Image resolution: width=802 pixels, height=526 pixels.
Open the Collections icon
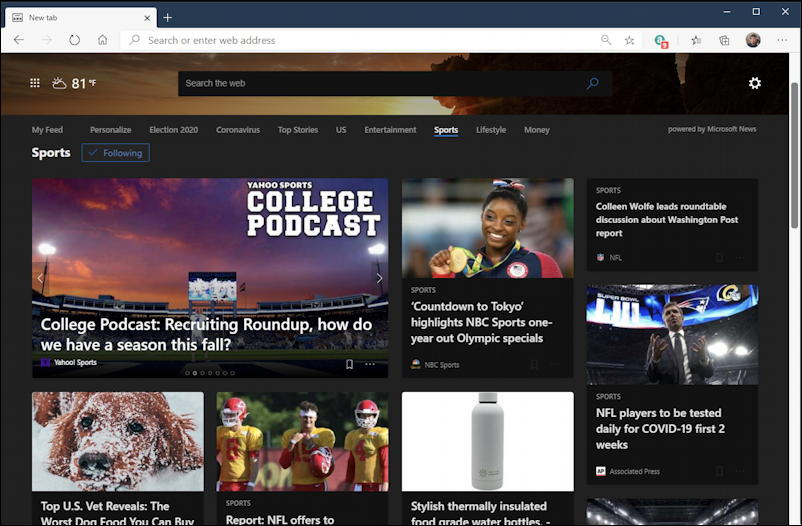(724, 40)
